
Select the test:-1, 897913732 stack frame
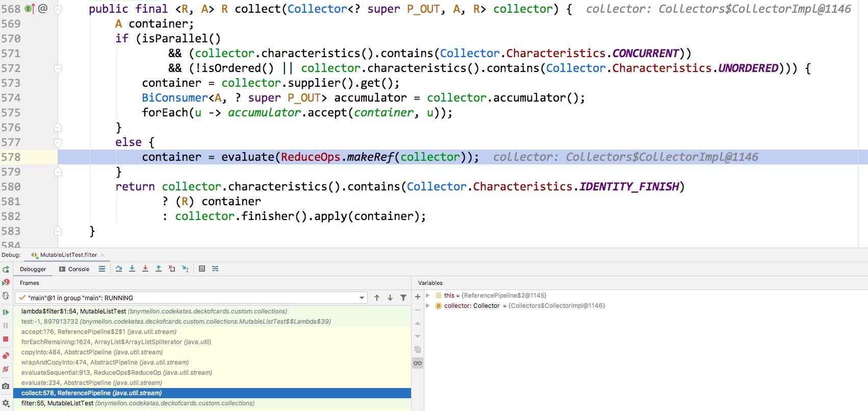212,321
